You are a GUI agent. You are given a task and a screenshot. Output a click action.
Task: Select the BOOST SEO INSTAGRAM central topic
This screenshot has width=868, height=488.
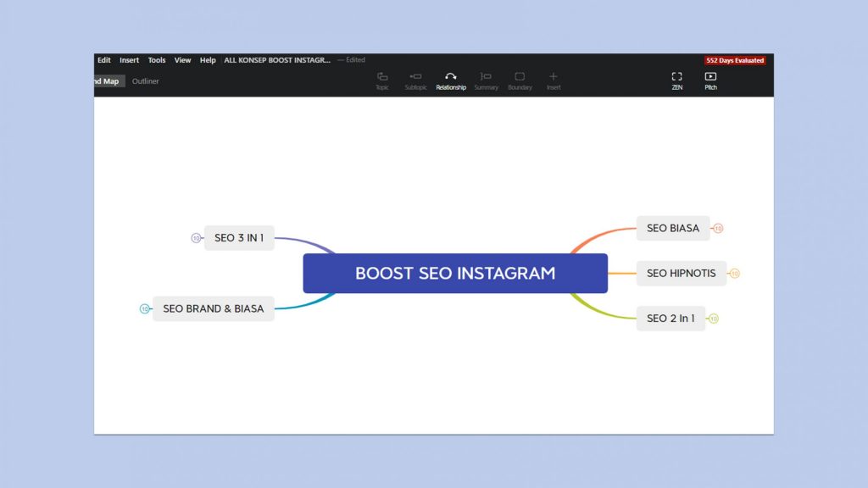pyautogui.click(x=455, y=274)
